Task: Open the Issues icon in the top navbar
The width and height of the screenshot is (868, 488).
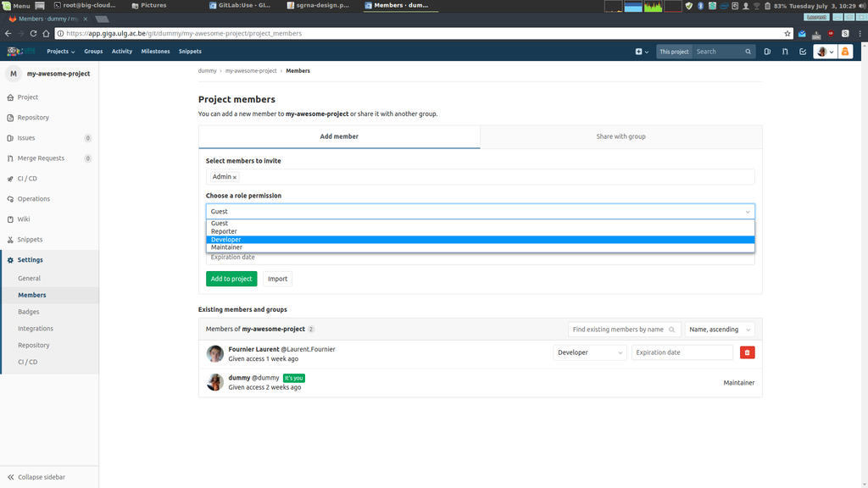Action: coord(767,52)
